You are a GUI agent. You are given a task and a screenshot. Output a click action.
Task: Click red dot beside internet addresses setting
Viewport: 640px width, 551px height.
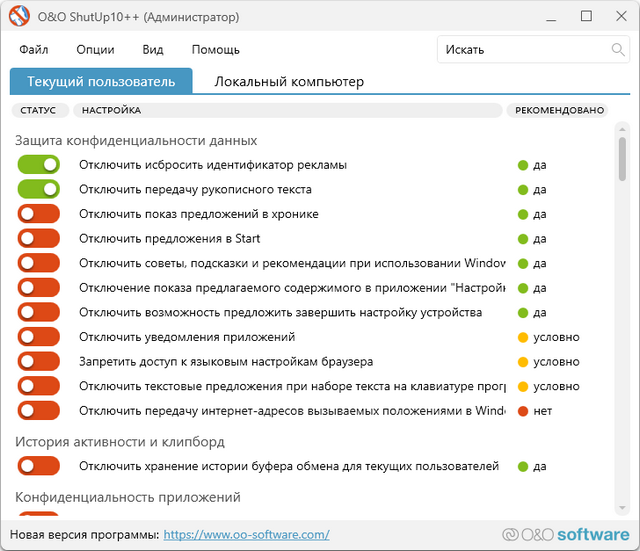click(x=522, y=411)
